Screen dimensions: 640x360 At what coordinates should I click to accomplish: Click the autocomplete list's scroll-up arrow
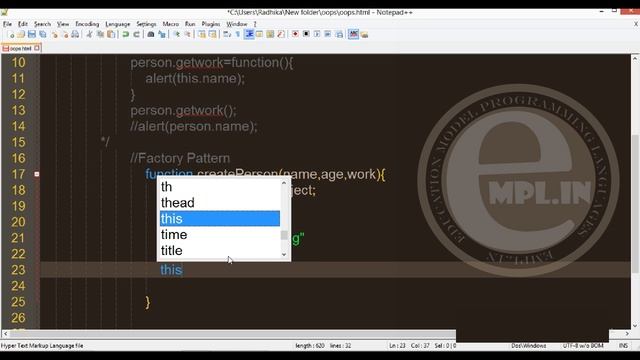[x=284, y=183]
